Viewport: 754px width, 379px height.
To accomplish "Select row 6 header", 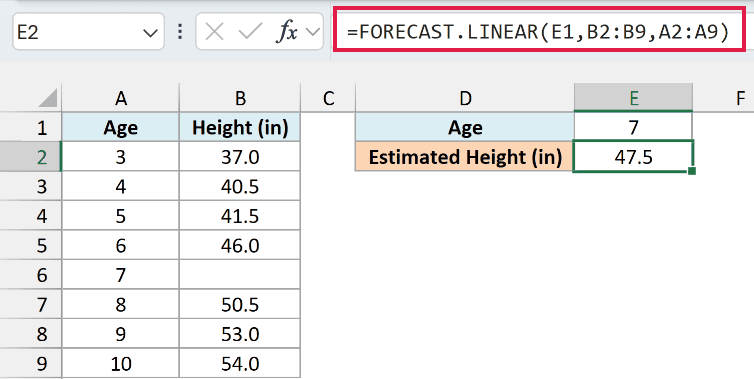I will click(x=31, y=275).
